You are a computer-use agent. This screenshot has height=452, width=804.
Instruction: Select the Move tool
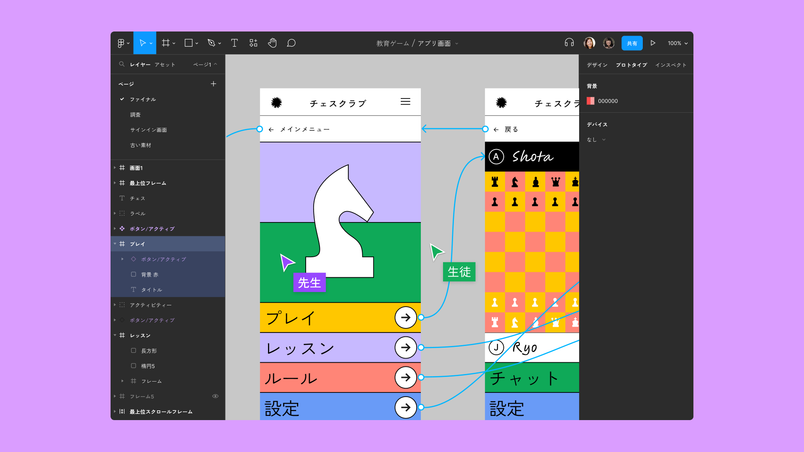[143, 43]
